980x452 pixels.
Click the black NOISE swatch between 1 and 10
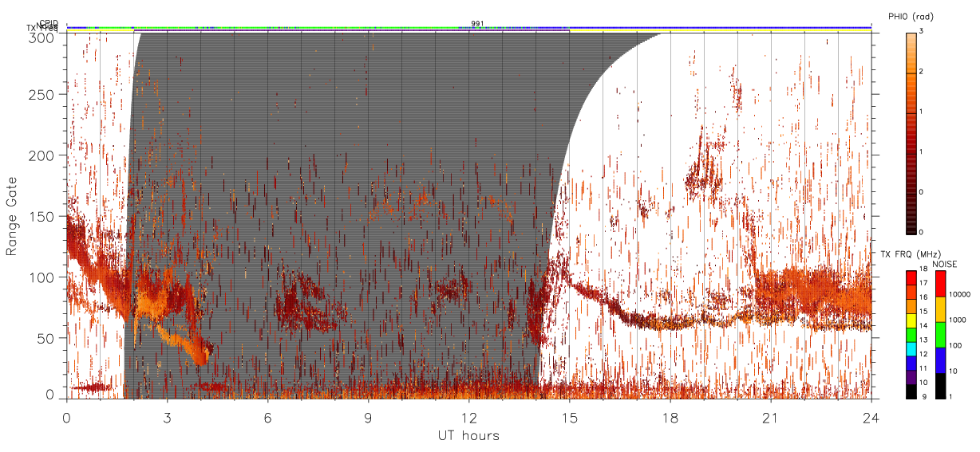click(x=939, y=384)
